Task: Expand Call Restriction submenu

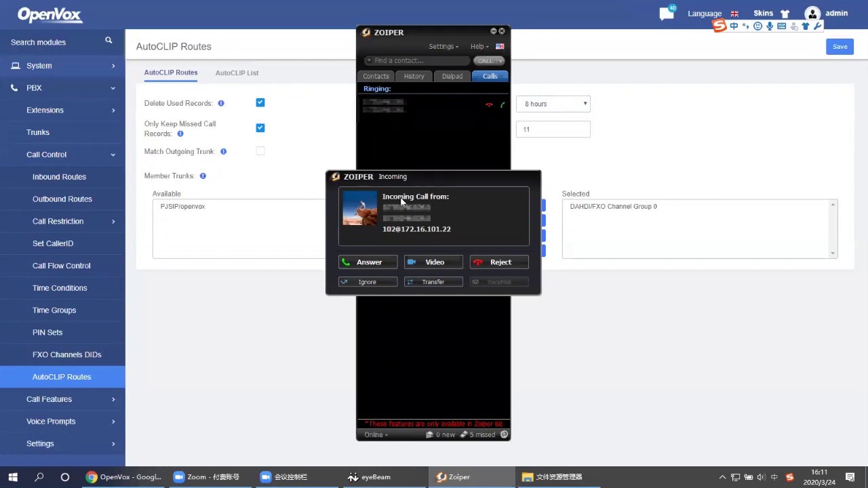Action: (62, 221)
